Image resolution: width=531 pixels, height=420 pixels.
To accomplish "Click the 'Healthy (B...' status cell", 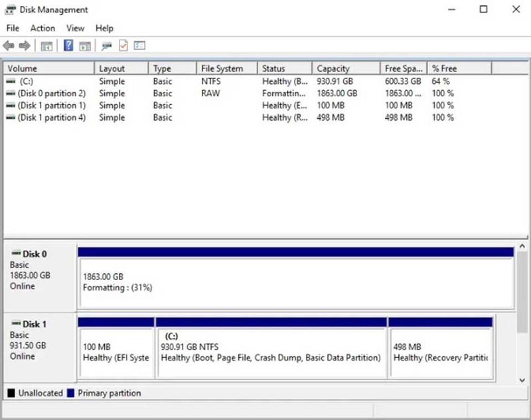I will point(285,81).
